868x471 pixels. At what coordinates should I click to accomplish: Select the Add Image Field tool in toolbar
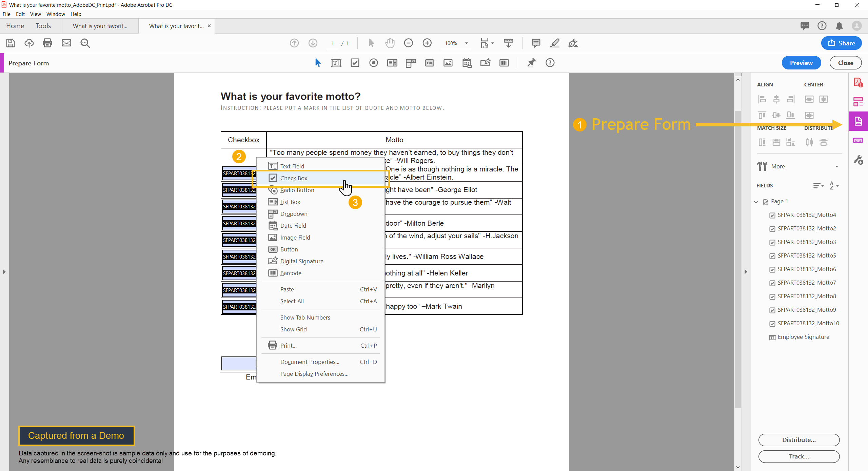pos(448,63)
